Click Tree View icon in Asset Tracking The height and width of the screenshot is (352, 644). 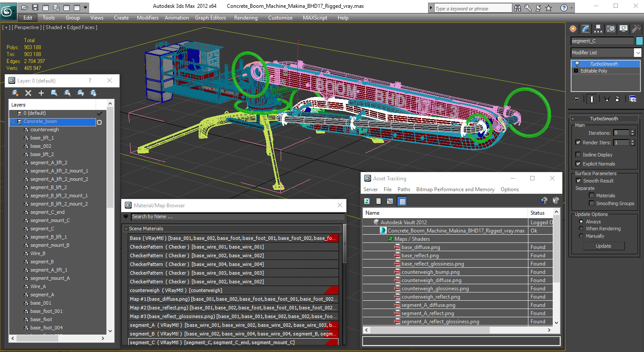[390, 201]
